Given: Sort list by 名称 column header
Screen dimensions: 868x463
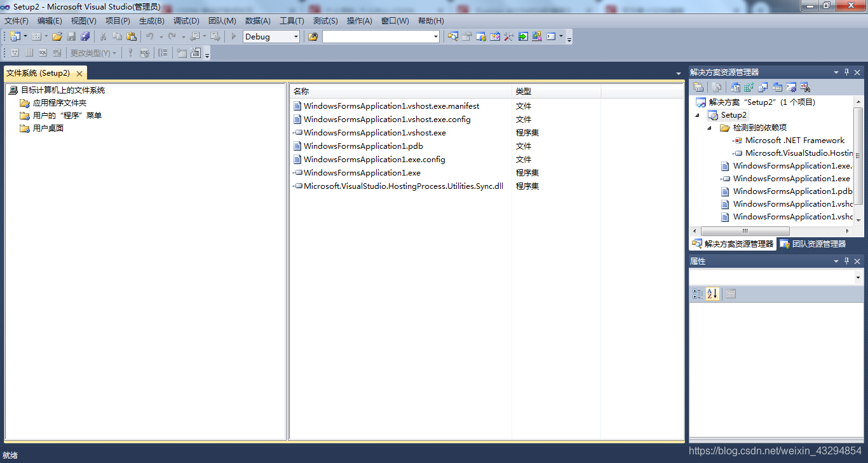Looking at the screenshot, I should [x=400, y=92].
